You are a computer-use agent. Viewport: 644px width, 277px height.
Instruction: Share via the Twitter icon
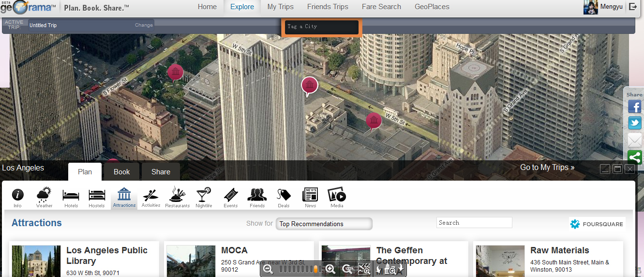[634, 123]
